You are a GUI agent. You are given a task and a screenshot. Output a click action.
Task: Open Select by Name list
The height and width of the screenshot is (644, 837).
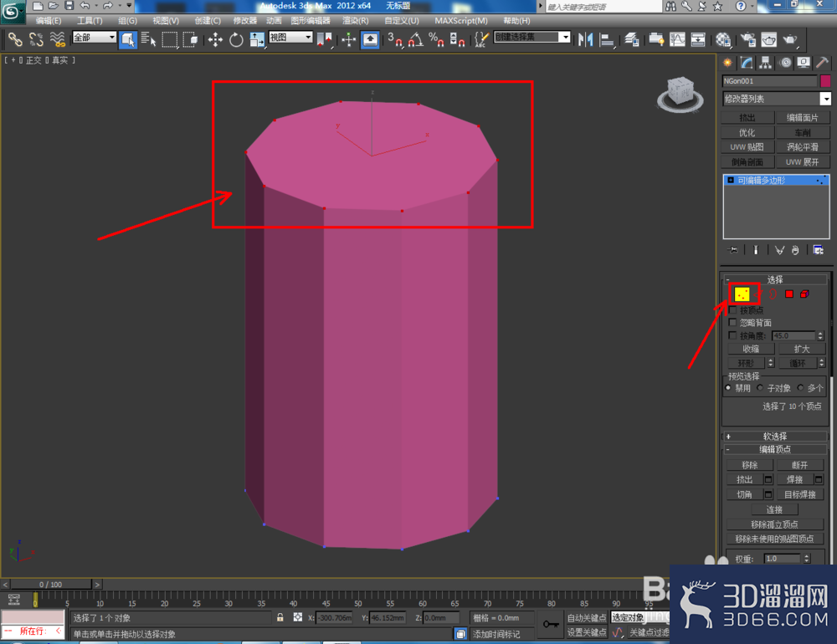[148, 39]
